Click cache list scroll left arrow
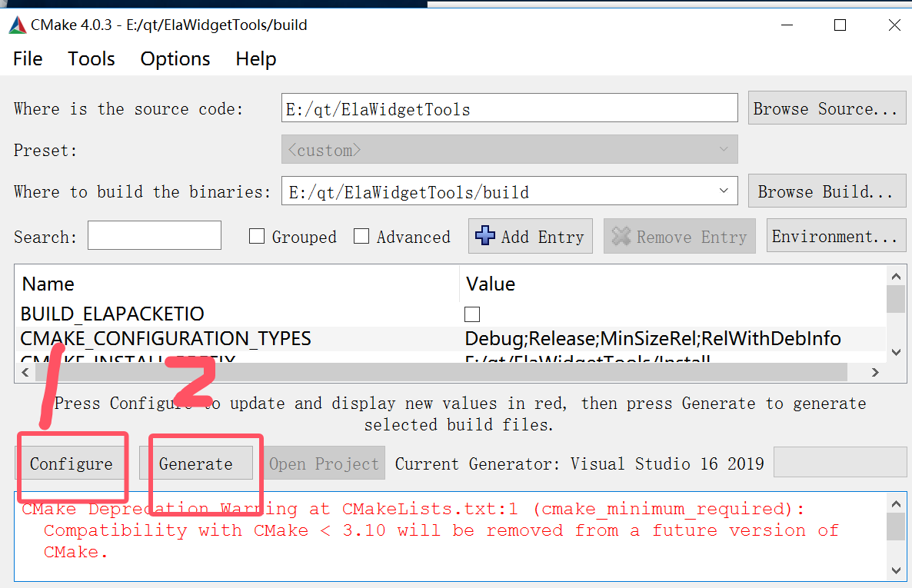The image size is (912, 588). point(25,372)
